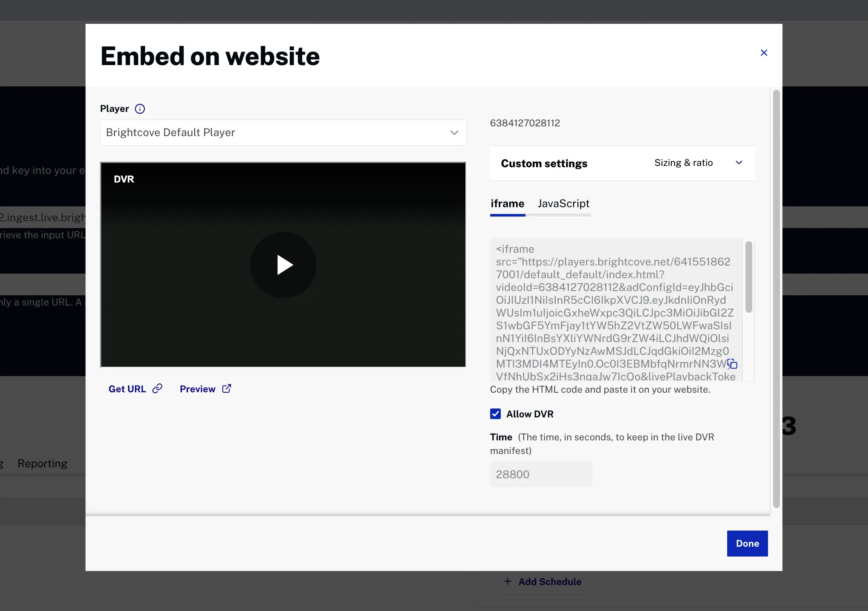
Task: Click the Get URL link text
Action: [127, 389]
